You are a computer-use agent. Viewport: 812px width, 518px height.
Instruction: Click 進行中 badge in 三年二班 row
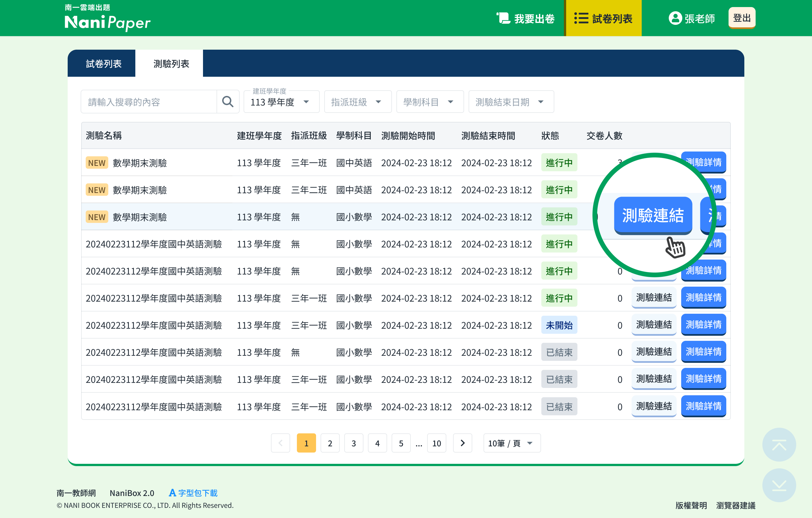click(559, 190)
